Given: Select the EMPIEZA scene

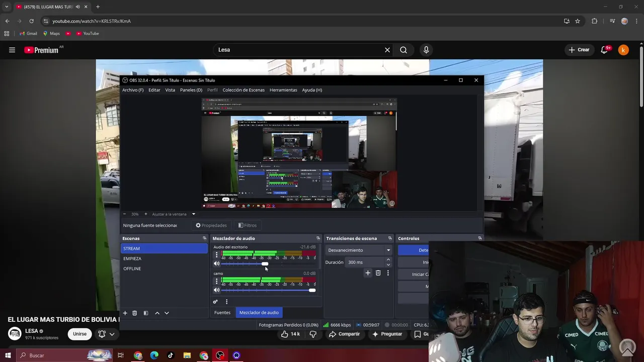Looking at the screenshot, I should pos(164,258).
